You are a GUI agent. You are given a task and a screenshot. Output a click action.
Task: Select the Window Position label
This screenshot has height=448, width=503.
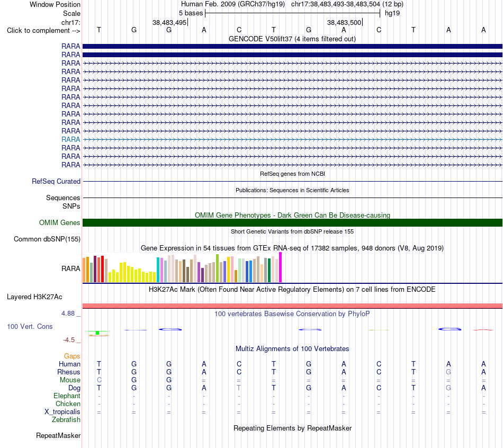(55, 4)
